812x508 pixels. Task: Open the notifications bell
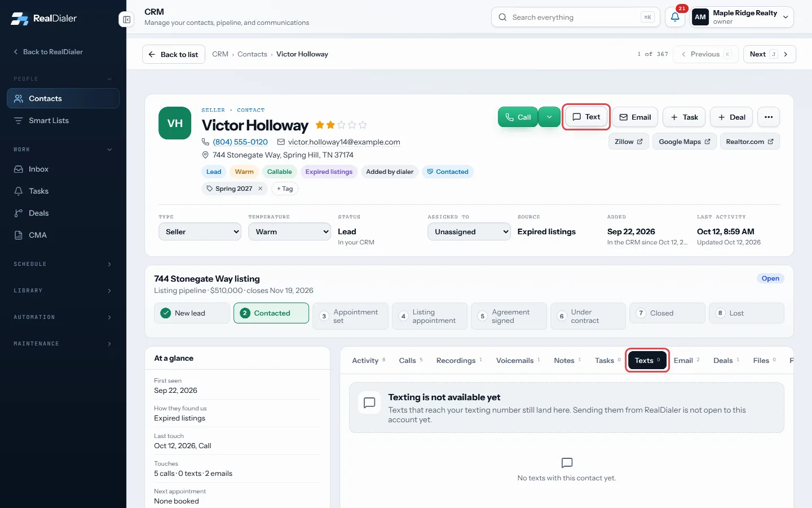(x=675, y=17)
